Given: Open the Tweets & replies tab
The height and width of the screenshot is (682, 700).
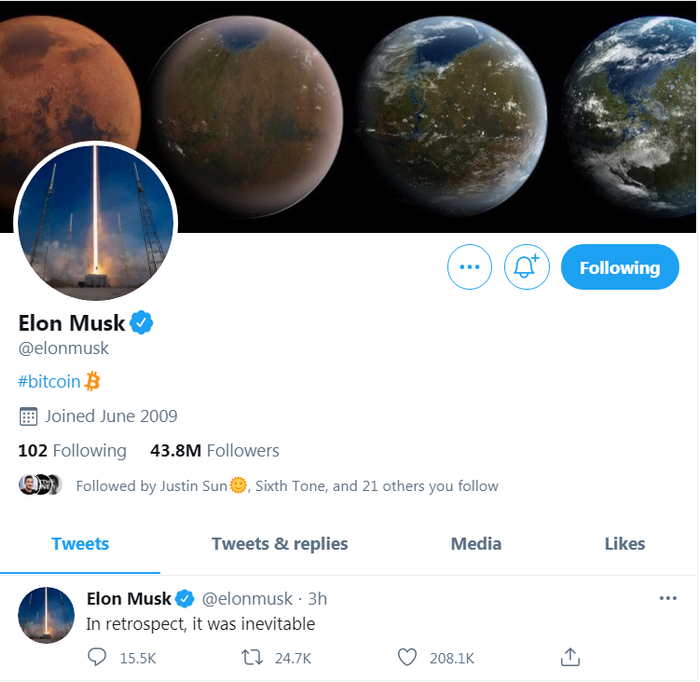Looking at the screenshot, I should pos(280,544).
